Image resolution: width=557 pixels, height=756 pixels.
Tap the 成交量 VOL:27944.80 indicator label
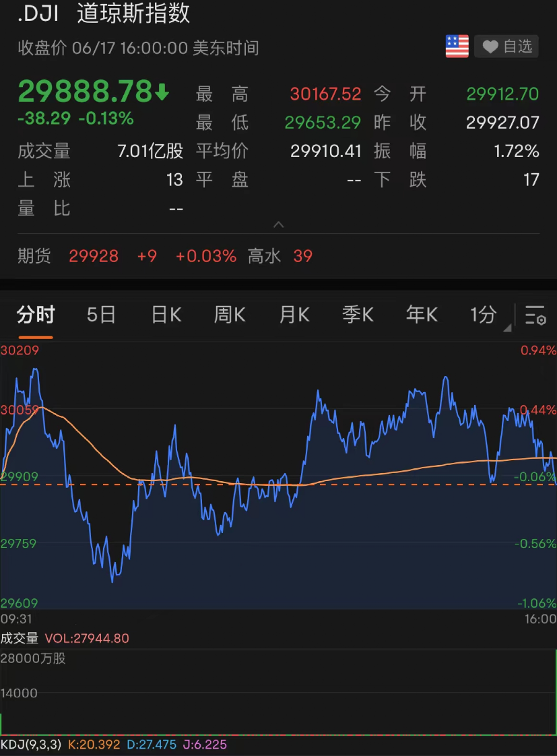click(x=65, y=638)
